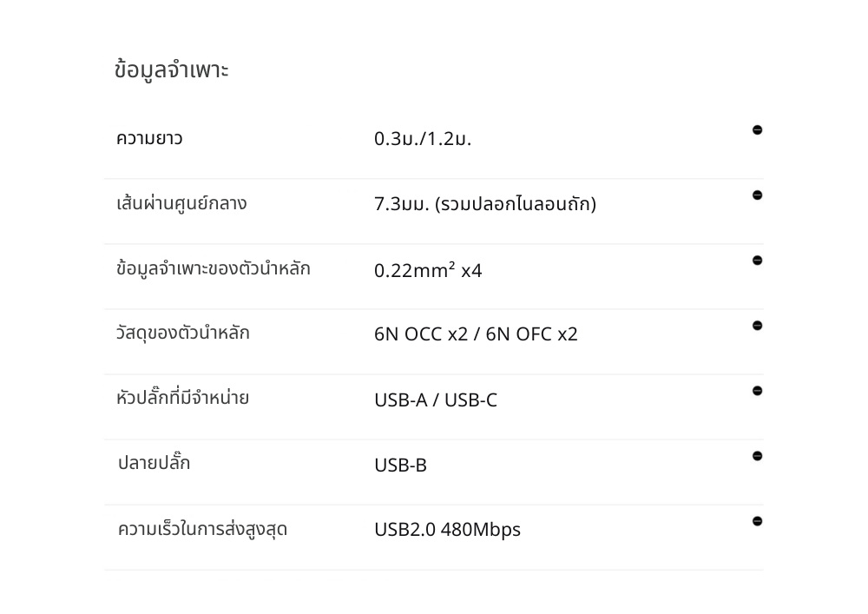Collapse the USB-A / USB-C row via minus icon
The width and height of the screenshot is (868, 614).
pyautogui.click(x=757, y=391)
